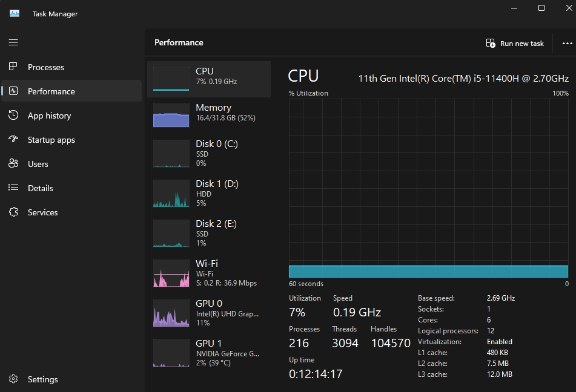The image size is (576, 392).
Task: Open Settings from the sidebar
Action: pyautogui.click(x=42, y=379)
